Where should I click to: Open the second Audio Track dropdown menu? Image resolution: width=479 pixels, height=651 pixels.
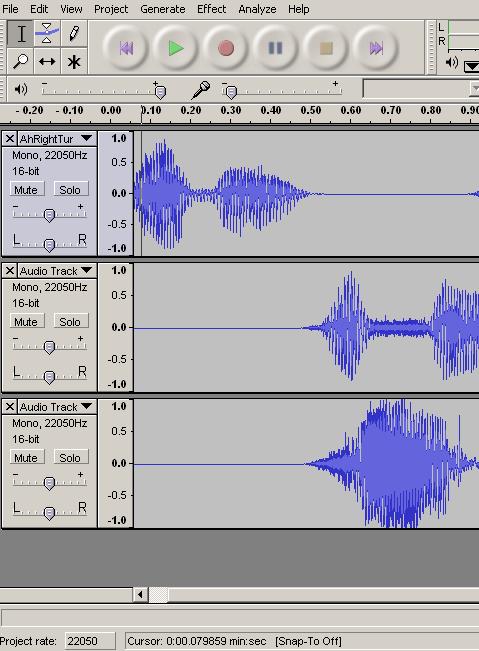pyautogui.click(x=86, y=270)
